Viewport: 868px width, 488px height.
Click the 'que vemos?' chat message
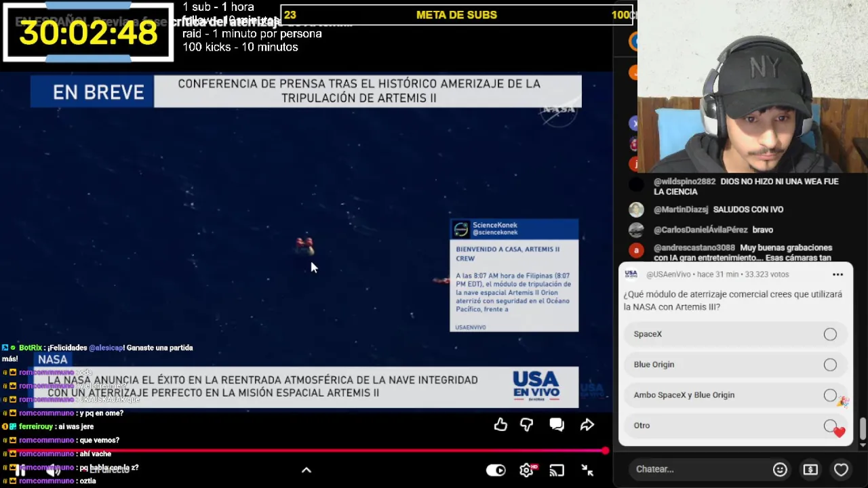click(x=61, y=440)
